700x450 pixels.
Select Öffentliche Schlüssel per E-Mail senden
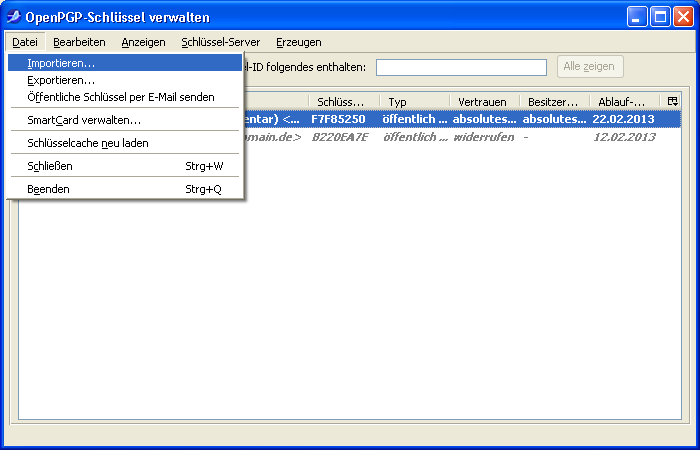point(125,97)
